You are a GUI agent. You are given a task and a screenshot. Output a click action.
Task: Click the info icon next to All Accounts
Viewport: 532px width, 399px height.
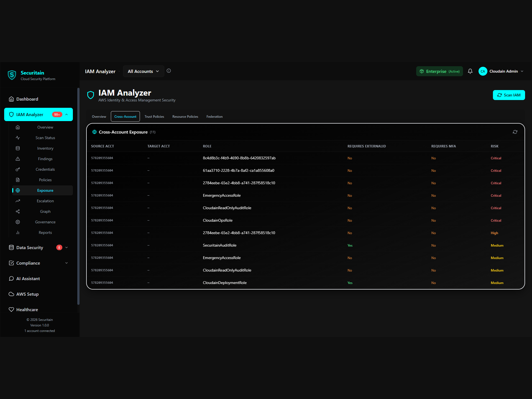coord(169,71)
